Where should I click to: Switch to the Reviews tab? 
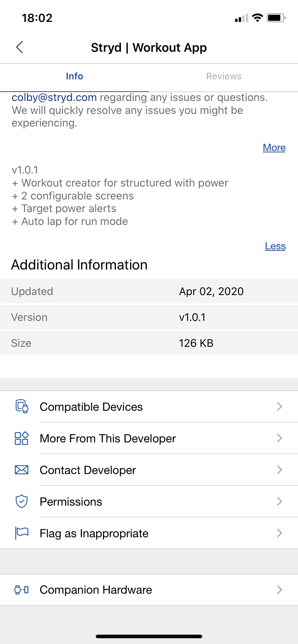223,76
